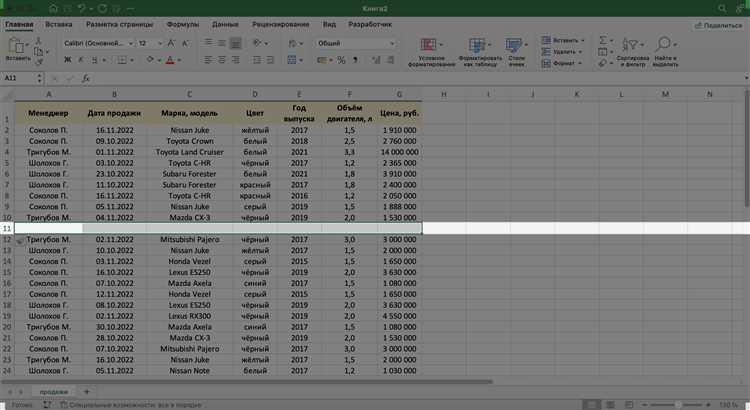Screen dimensions: 750x410
Task: Expand Формат cells dropdown
Action: pos(580,63)
